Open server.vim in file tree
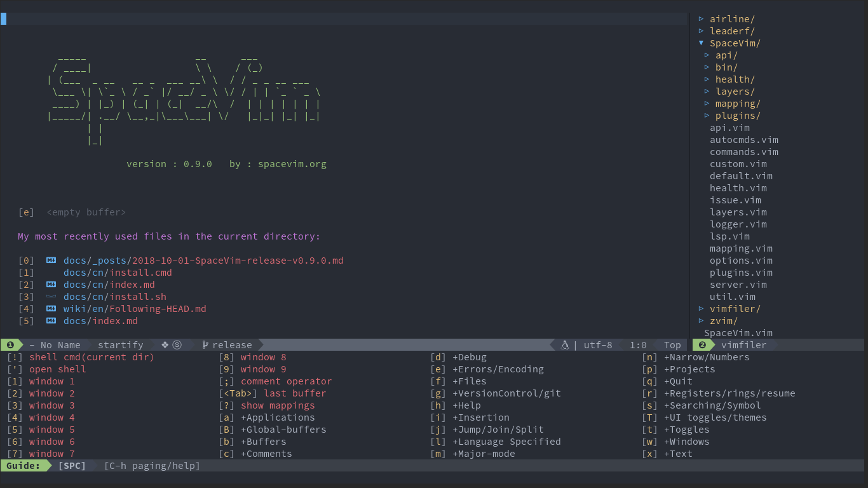The height and width of the screenshot is (488, 868). [738, 285]
